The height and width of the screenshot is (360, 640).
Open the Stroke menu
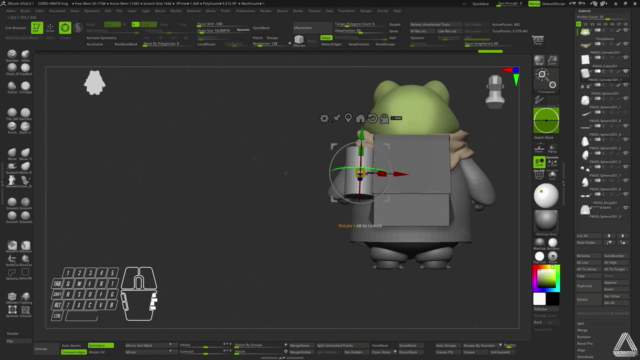pyautogui.click(x=298, y=11)
